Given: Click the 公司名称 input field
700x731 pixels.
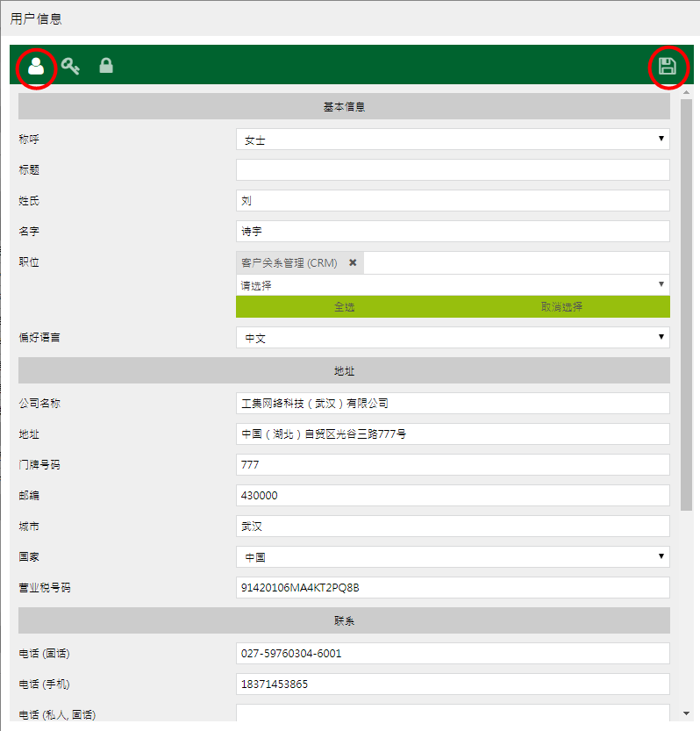Looking at the screenshot, I should [x=452, y=404].
